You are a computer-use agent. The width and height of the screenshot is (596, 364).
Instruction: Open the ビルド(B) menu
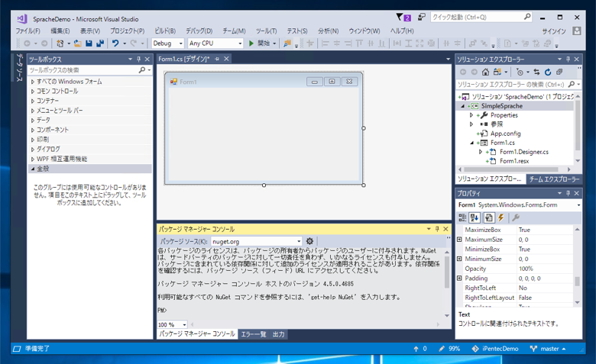165,31
